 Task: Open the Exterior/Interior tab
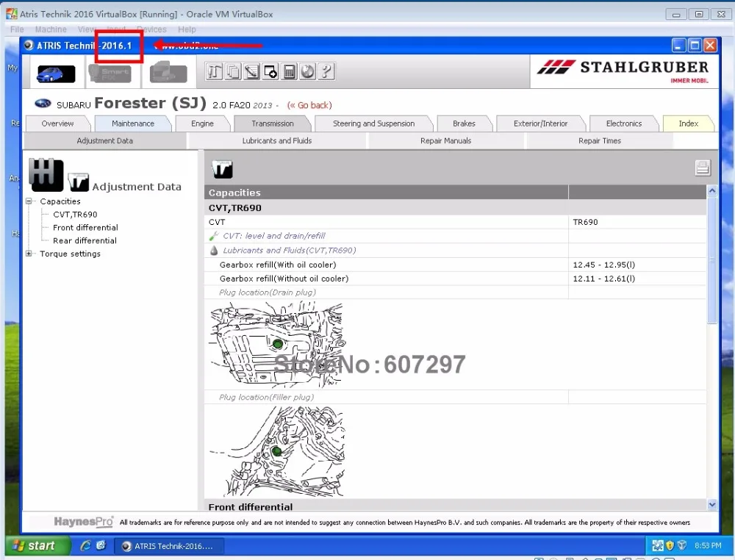tap(540, 123)
